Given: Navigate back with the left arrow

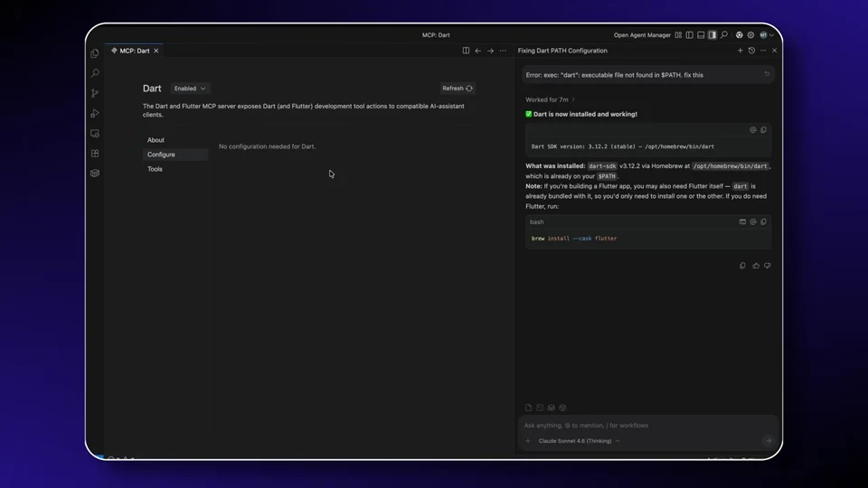Looking at the screenshot, I should tap(477, 51).
